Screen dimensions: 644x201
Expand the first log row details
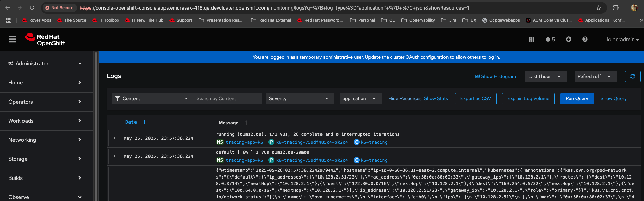coord(115,138)
